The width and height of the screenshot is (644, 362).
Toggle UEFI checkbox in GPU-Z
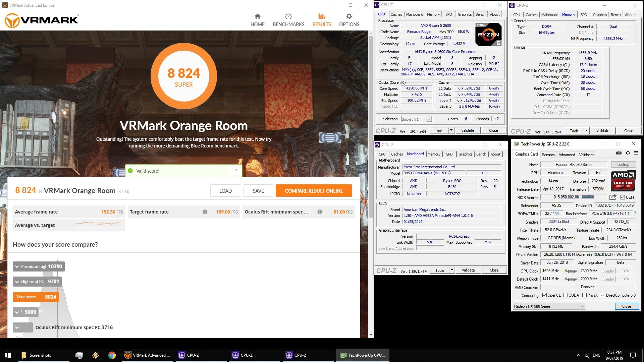click(x=623, y=197)
